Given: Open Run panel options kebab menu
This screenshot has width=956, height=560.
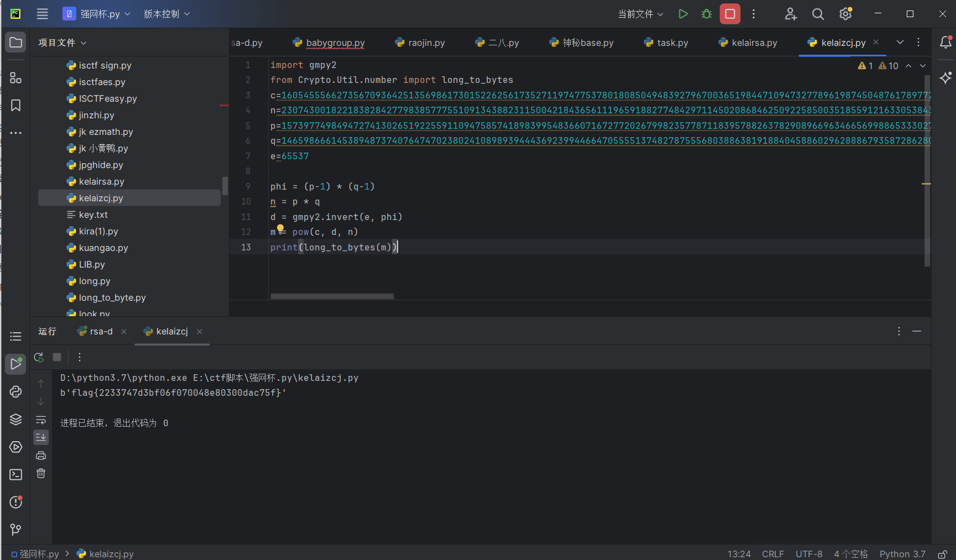Looking at the screenshot, I should [899, 331].
